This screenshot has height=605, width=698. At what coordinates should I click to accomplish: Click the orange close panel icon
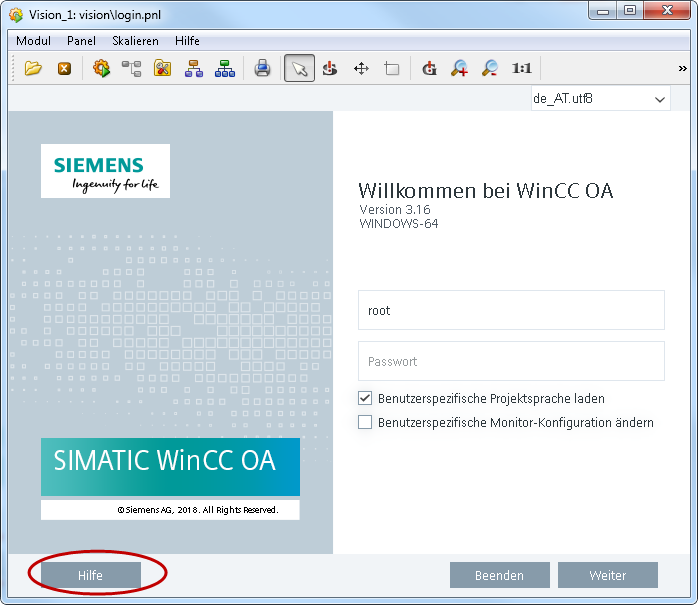64,69
